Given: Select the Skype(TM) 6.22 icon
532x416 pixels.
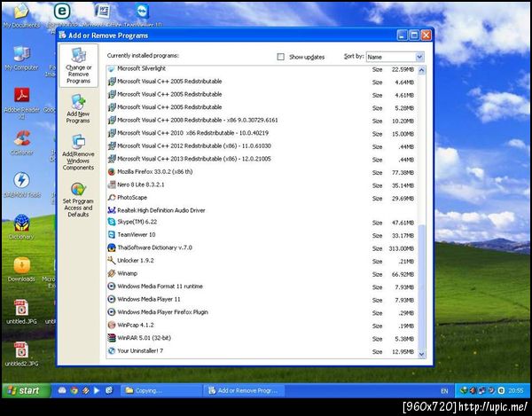Looking at the screenshot, I should click(x=112, y=222).
